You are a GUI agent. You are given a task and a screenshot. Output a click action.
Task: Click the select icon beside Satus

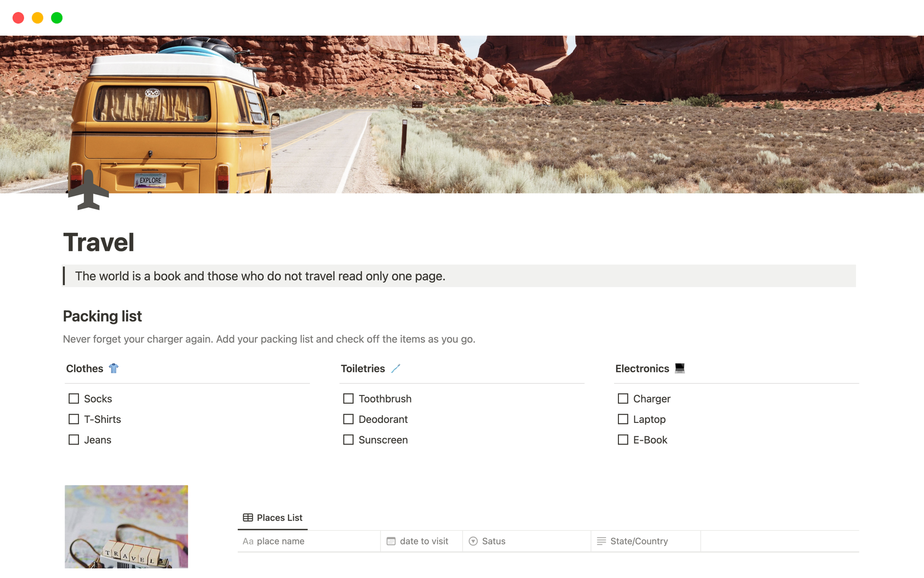(x=473, y=541)
